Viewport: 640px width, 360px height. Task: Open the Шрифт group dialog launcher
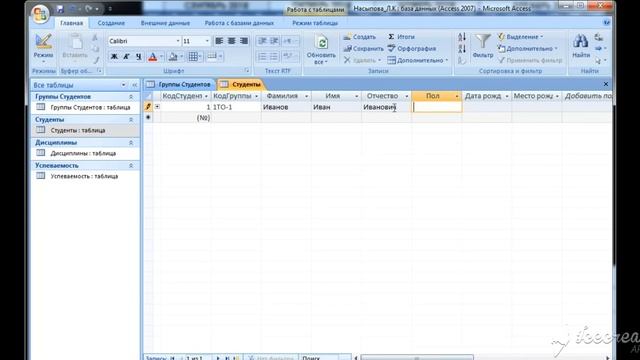pos(247,71)
